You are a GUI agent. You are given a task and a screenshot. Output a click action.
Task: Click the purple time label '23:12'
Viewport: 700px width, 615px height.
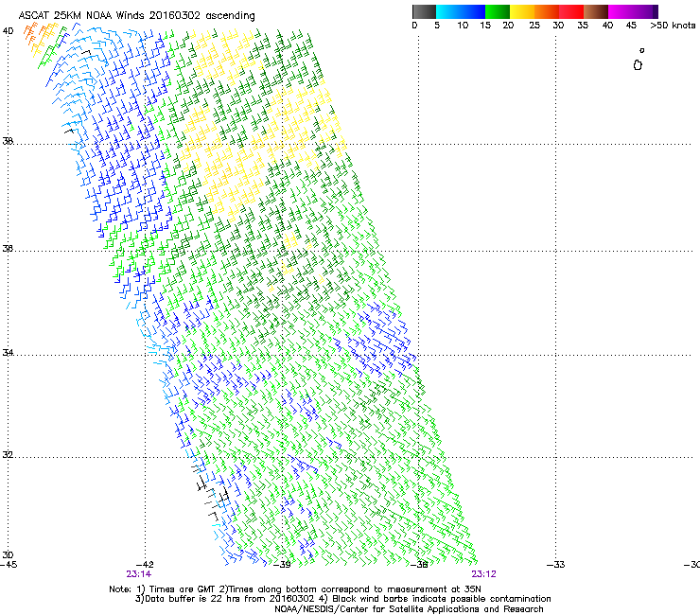484,574
